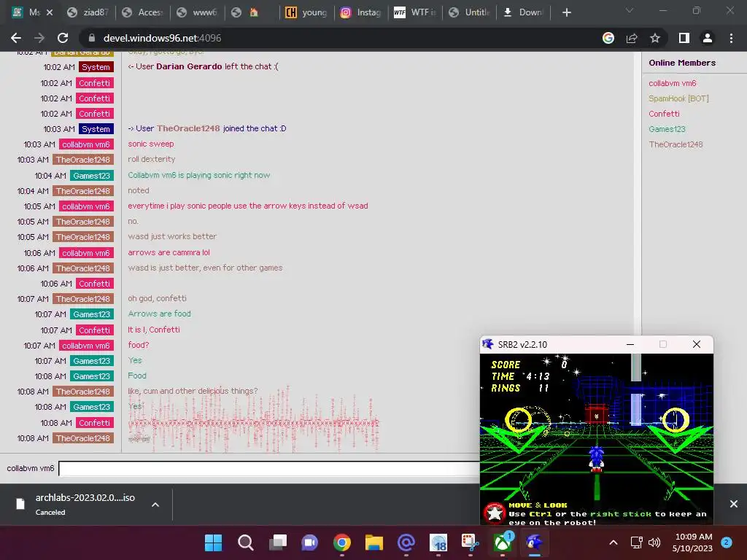
Task: Open the Snipping Tool from taskbar
Action: (x=471, y=542)
